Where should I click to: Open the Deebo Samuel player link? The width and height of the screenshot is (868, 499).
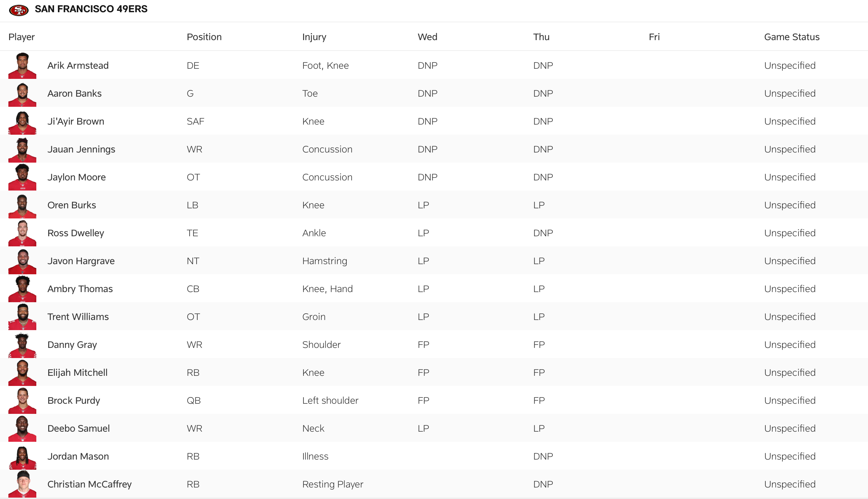(79, 429)
